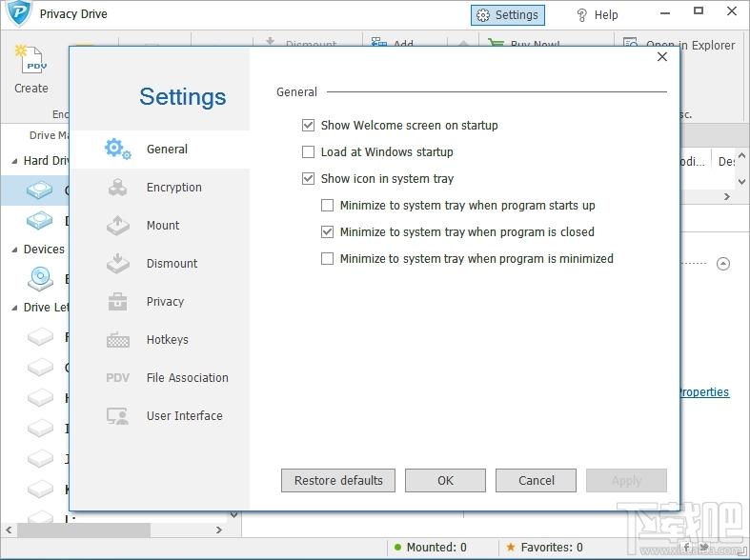This screenshot has width=750, height=560.
Task: Click the Twitter icon in the status bar
Action: pos(703,548)
